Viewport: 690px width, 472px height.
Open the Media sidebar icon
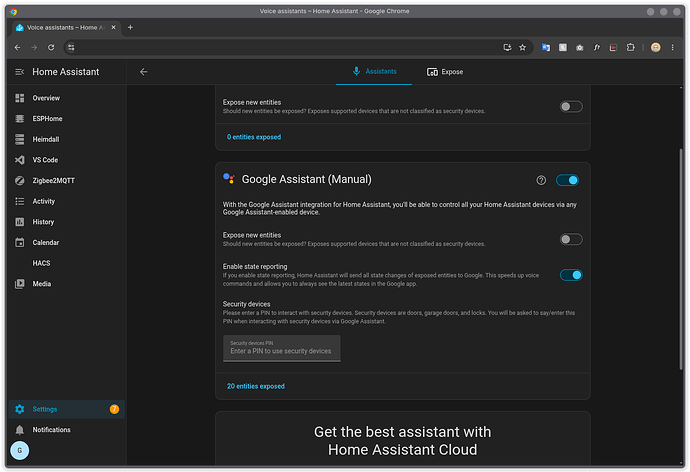(20, 284)
